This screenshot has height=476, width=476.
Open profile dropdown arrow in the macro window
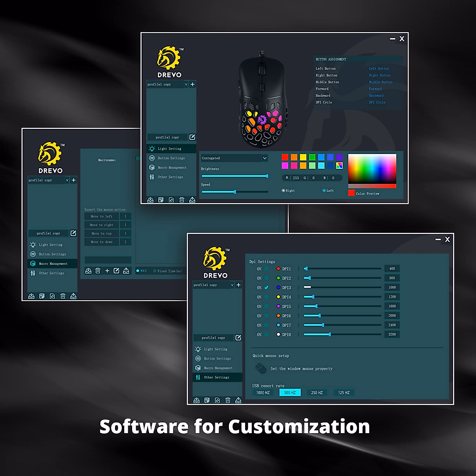(67, 180)
